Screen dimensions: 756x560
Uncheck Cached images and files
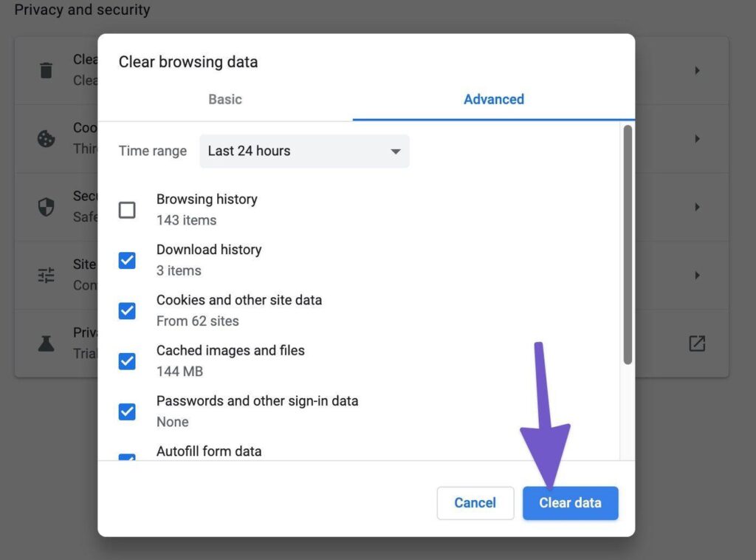coord(127,361)
